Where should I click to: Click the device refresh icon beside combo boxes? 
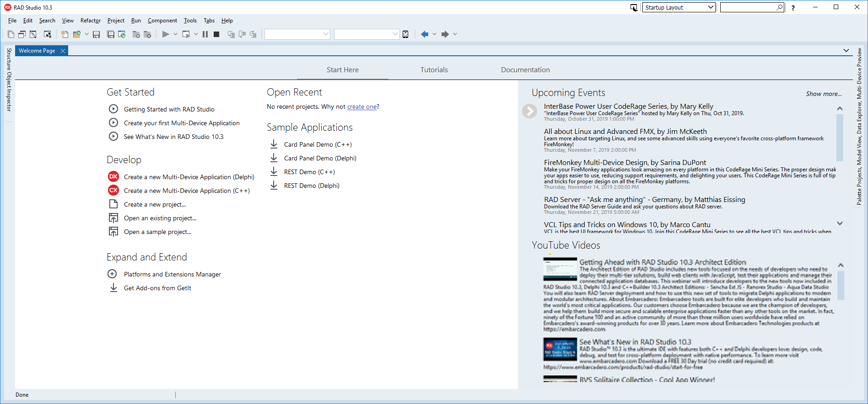pyautogui.click(x=405, y=34)
